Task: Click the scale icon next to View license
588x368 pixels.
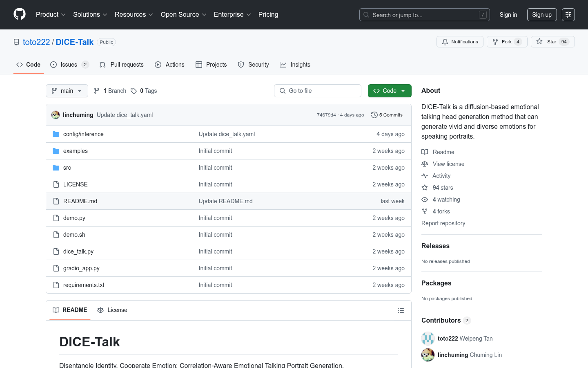Action: pos(425,164)
